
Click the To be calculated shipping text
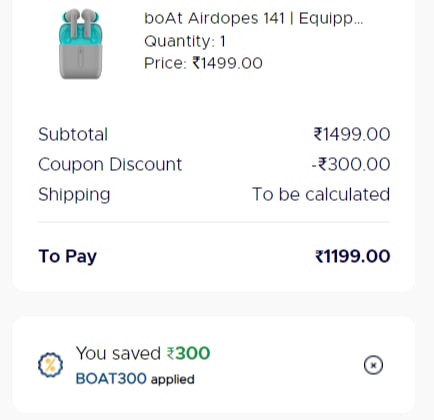click(321, 194)
